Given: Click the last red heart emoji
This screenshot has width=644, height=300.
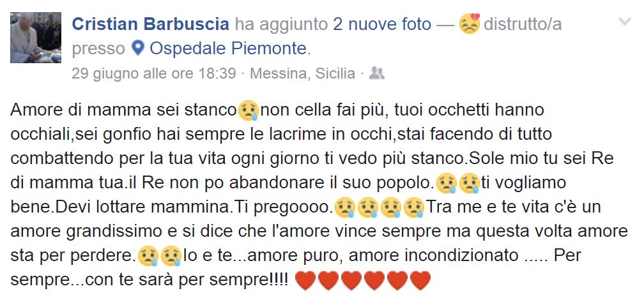Looking at the screenshot, I should click(420, 281).
